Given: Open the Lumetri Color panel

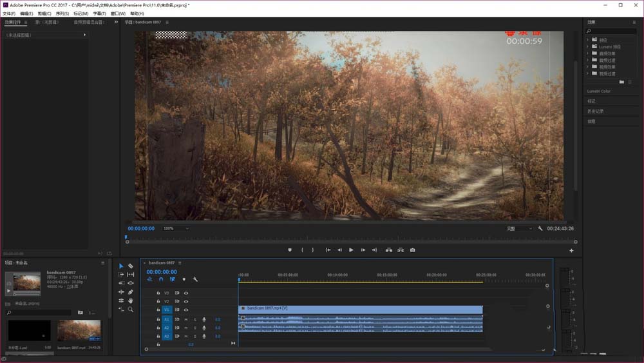Looking at the screenshot, I should tap(599, 91).
